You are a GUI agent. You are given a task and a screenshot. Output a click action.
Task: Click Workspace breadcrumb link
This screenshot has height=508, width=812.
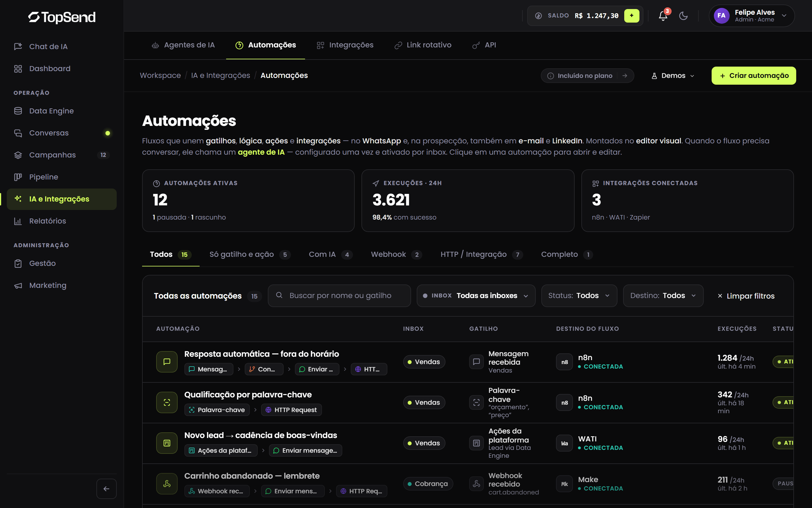[x=160, y=76]
